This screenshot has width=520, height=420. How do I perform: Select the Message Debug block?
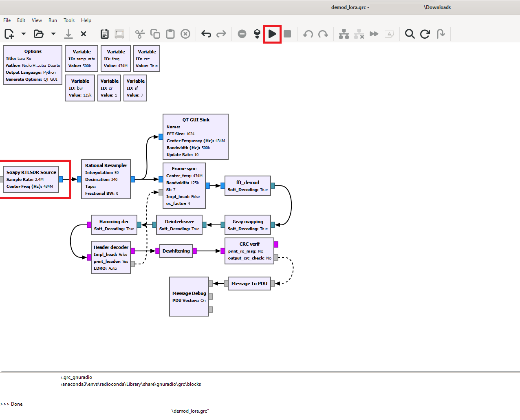(x=189, y=297)
